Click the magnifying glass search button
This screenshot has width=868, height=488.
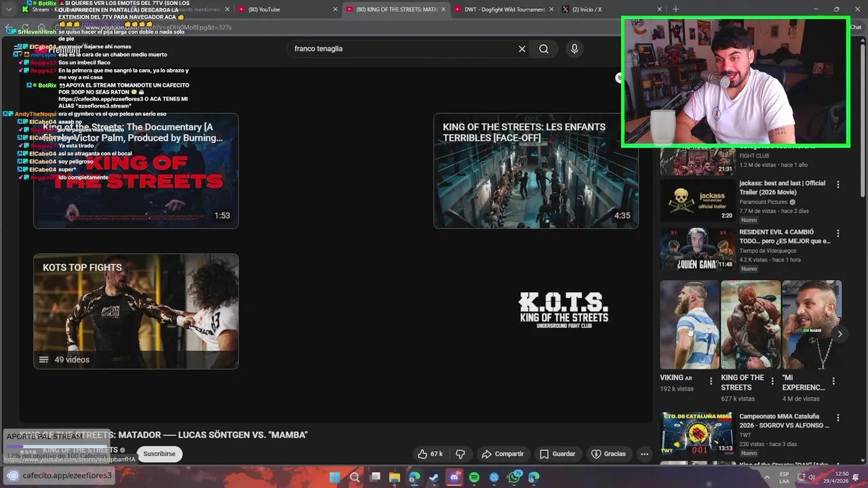pyautogui.click(x=544, y=49)
